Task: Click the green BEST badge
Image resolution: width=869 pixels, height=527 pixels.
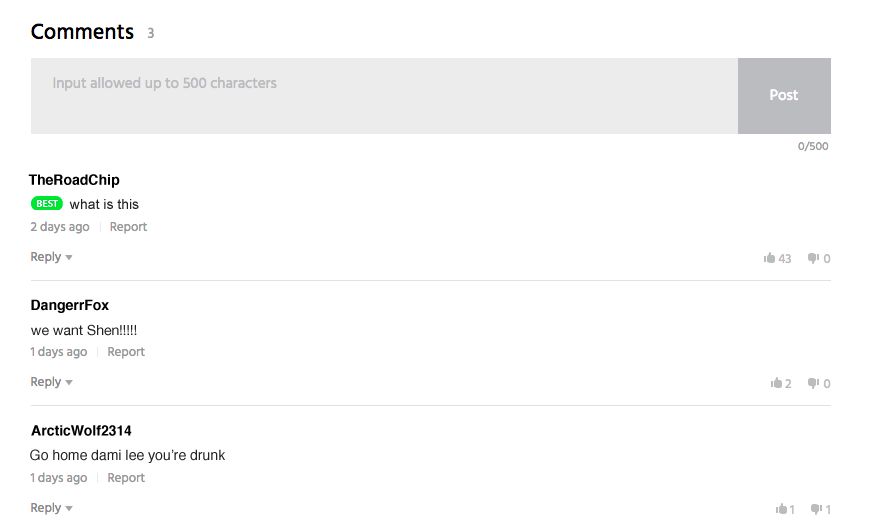Action: [x=47, y=204]
